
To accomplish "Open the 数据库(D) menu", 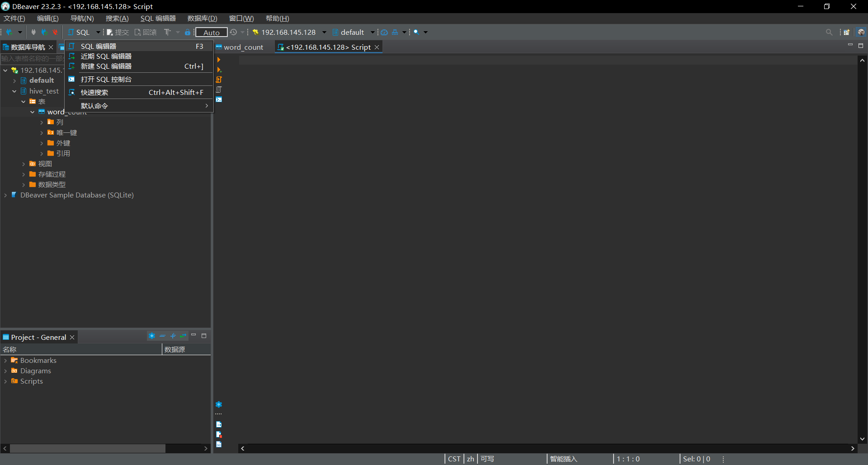I will (203, 19).
